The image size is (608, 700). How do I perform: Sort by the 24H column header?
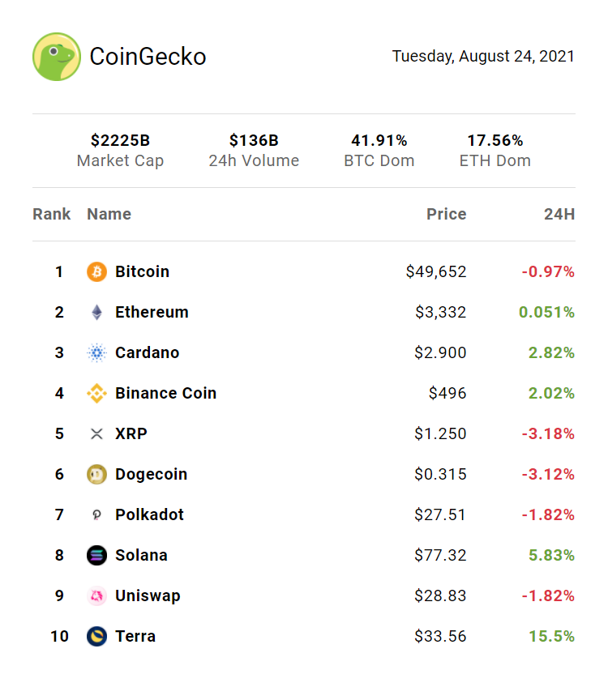pos(559,215)
